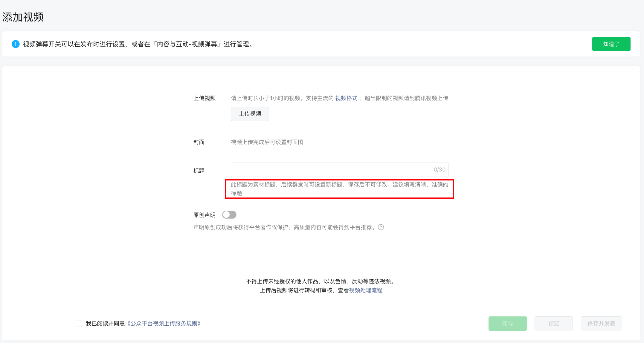Click the 预览 button
Screen dimensions: 644x343
click(x=553, y=324)
